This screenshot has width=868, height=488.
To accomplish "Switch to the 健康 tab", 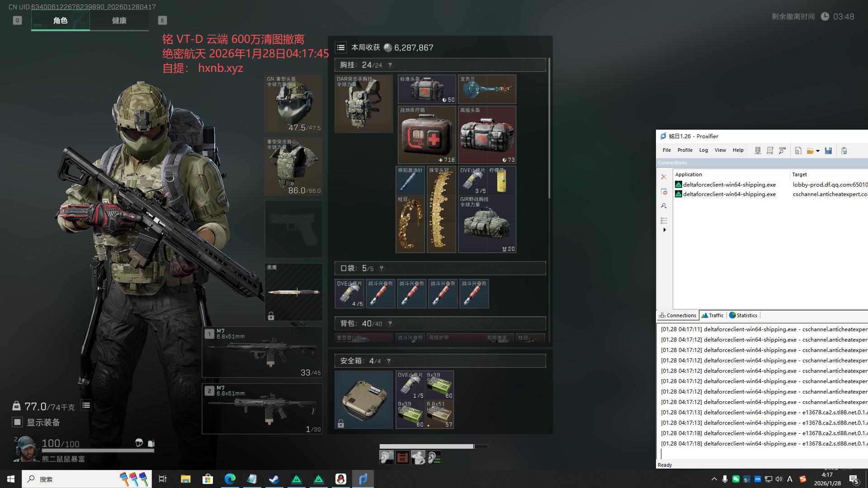I will [x=119, y=20].
